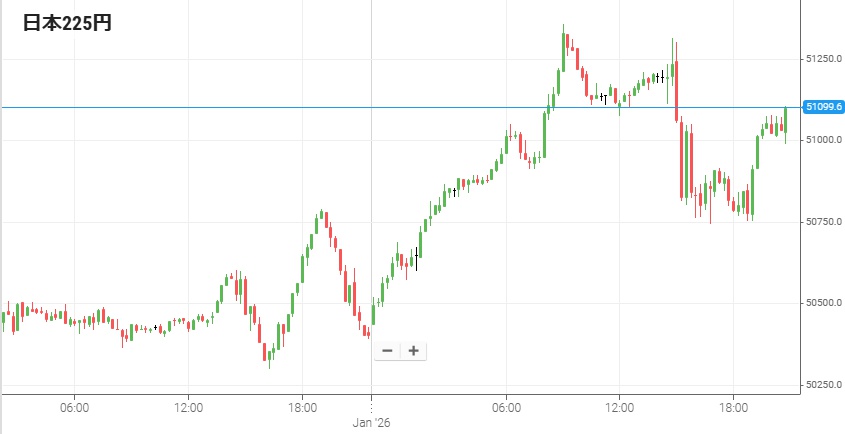845x434 pixels.
Task: Select the Jan '26 date marker
Action: click(372, 423)
